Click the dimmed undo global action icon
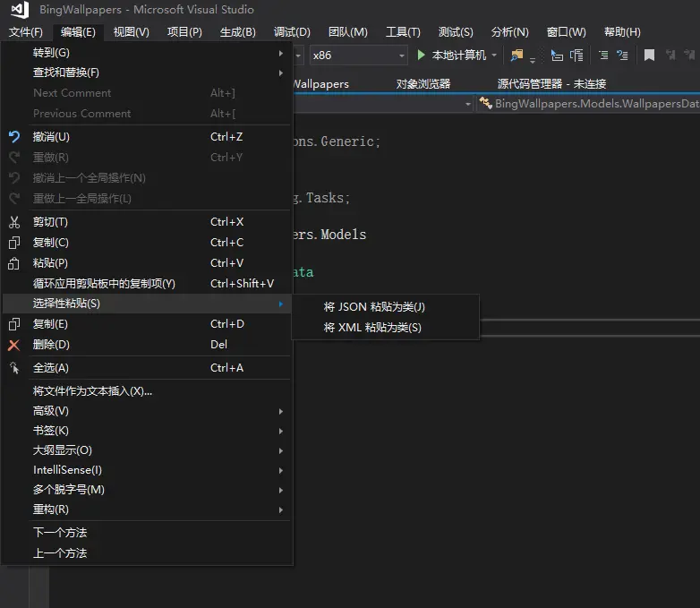The width and height of the screenshot is (700, 608). click(x=14, y=178)
